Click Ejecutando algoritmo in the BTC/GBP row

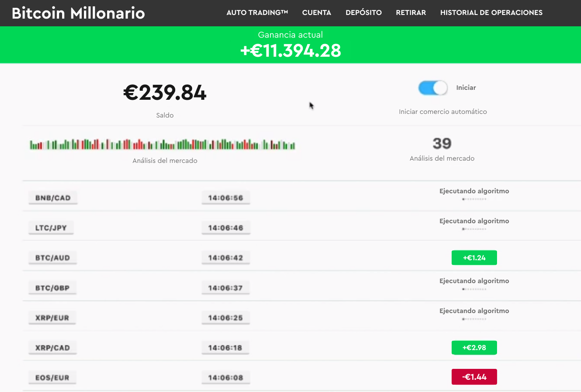point(474,281)
